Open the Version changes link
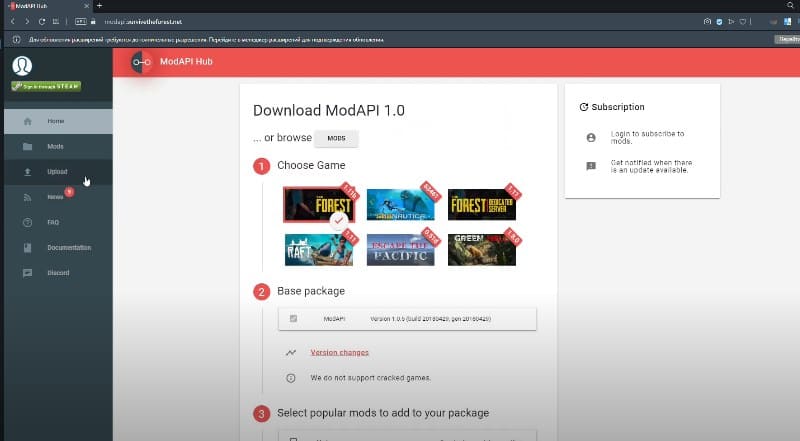 (x=339, y=352)
